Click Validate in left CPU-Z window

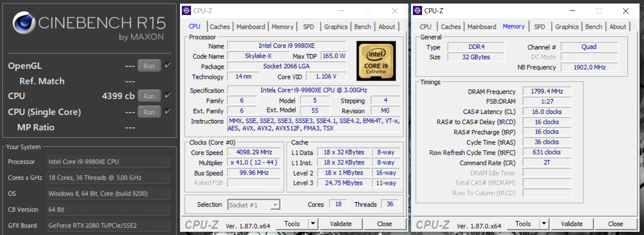341,224
